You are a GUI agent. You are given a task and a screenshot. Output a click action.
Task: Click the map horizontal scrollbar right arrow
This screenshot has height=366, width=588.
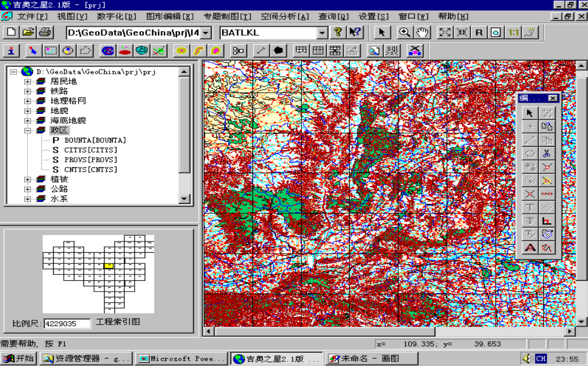(x=569, y=331)
